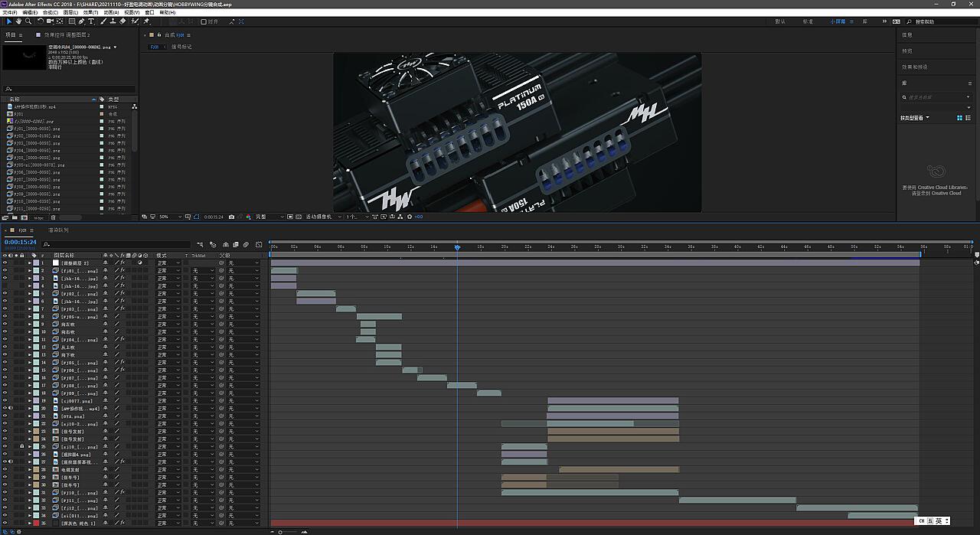The height and width of the screenshot is (535, 980).
Task: Click the purple label swatch of layer 1
Action: pyautogui.click(x=35, y=263)
